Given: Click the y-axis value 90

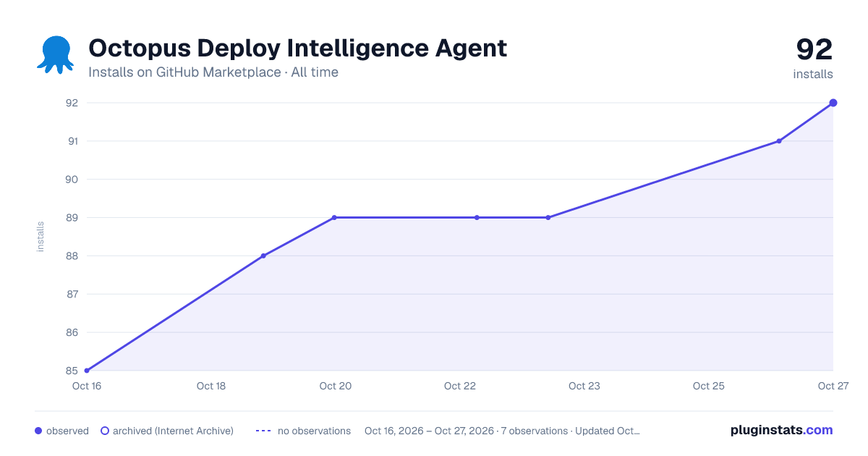Looking at the screenshot, I should coord(72,180).
